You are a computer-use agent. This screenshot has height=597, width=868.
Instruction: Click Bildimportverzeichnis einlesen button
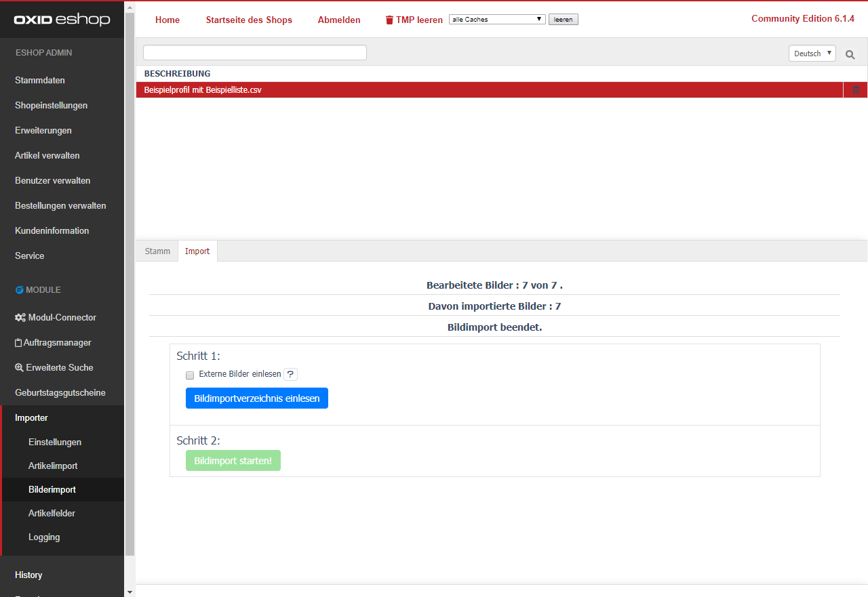pyautogui.click(x=256, y=398)
